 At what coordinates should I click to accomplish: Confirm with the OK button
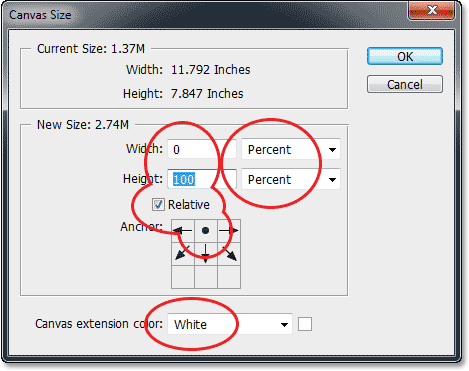[x=405, y=56]
